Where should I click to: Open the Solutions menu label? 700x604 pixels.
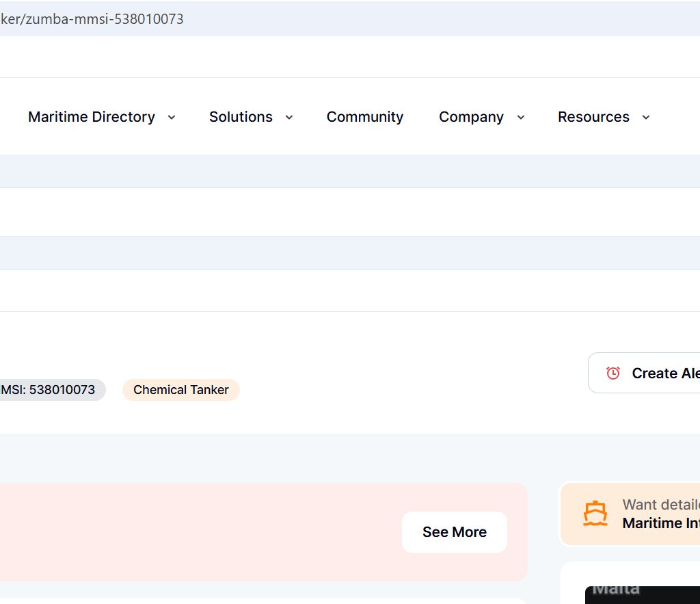coord(241,117)
